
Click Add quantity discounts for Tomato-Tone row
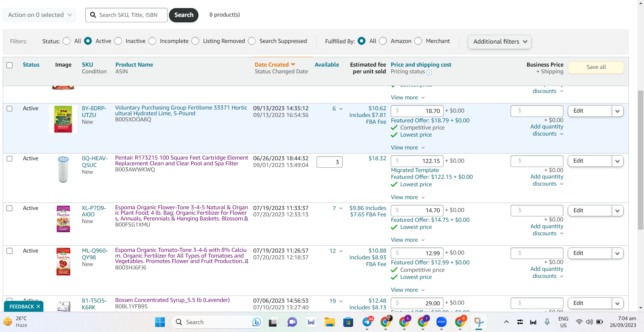(547, 272)
